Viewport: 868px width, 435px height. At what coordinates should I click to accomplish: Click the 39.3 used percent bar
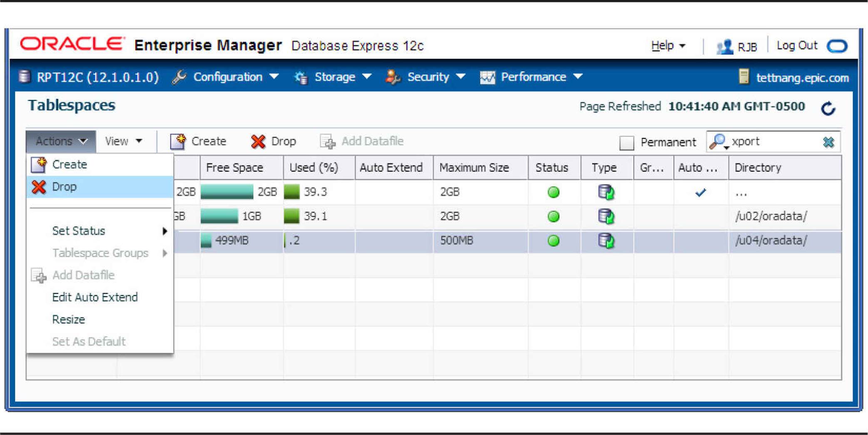tap(292, 192)
